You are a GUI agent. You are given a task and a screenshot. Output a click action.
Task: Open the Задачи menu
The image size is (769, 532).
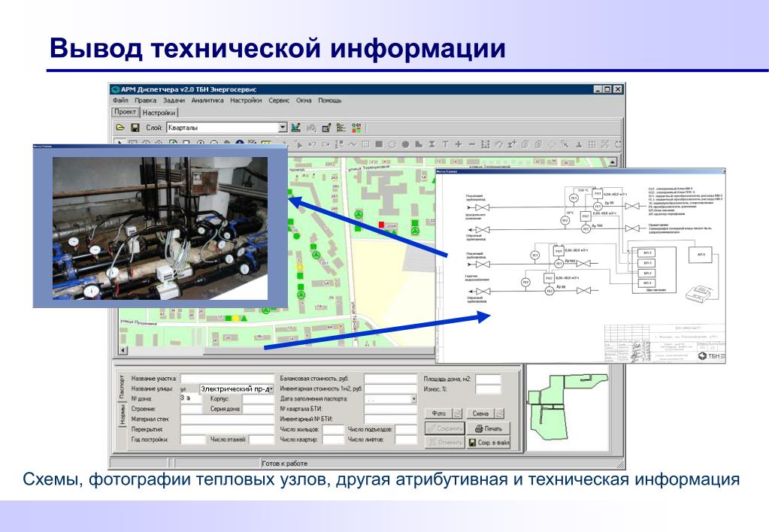(174, 101)
